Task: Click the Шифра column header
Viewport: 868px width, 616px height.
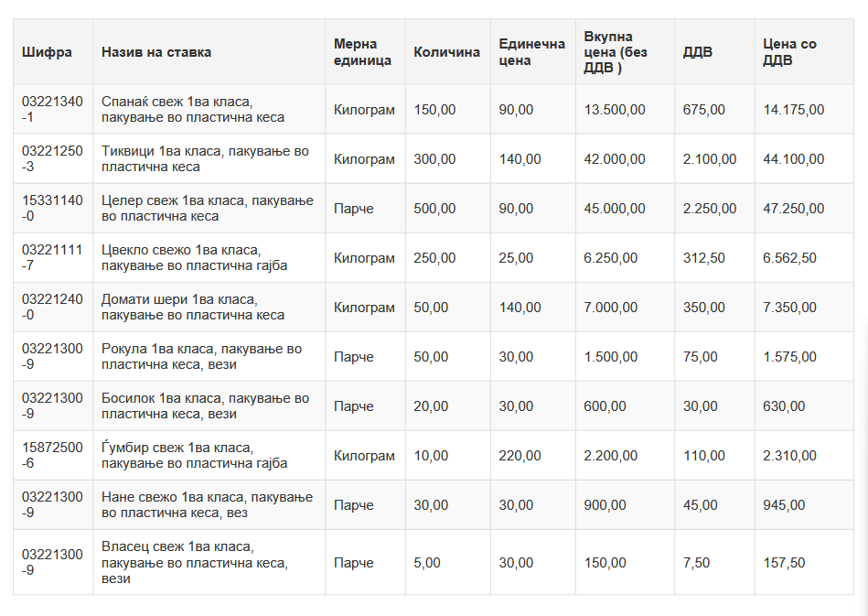Action: pyautogui.click(x=47, y=52)
